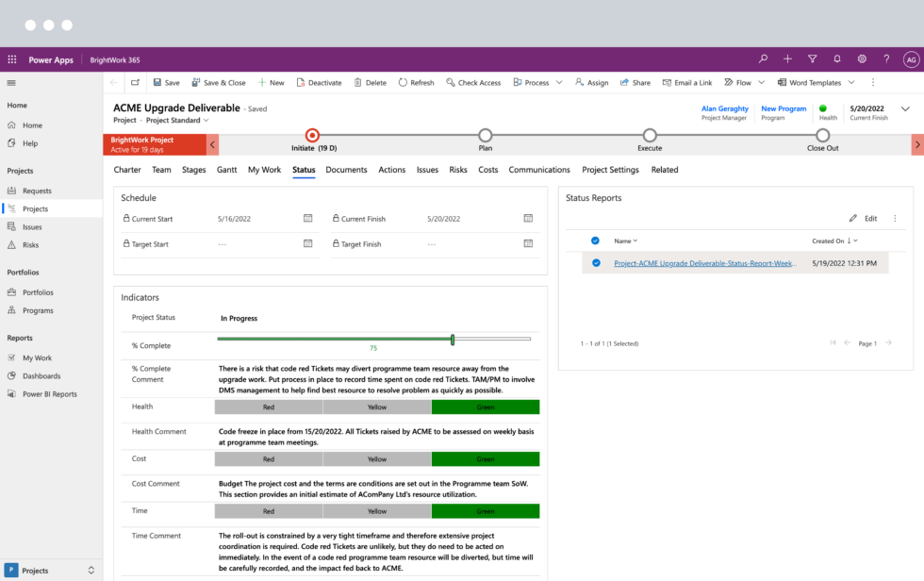
Task: Open the advanced find filter icon
Action: [x=813, y=59]
